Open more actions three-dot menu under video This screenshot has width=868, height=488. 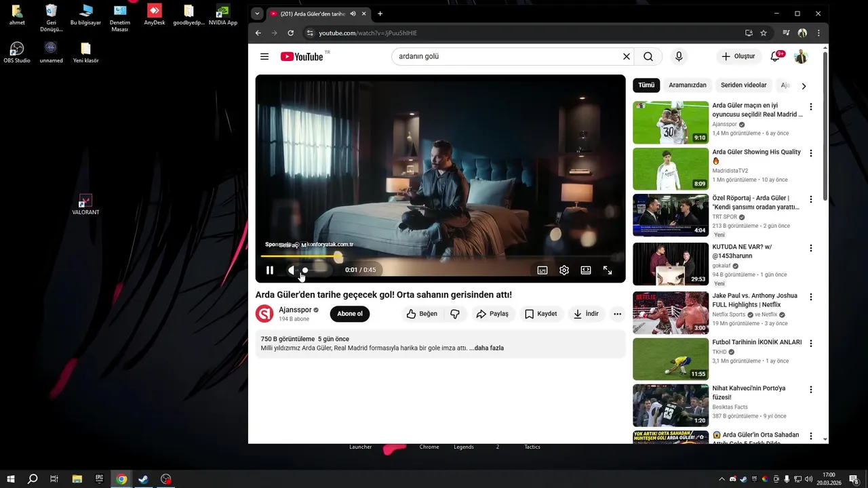(x=617, y=314)
